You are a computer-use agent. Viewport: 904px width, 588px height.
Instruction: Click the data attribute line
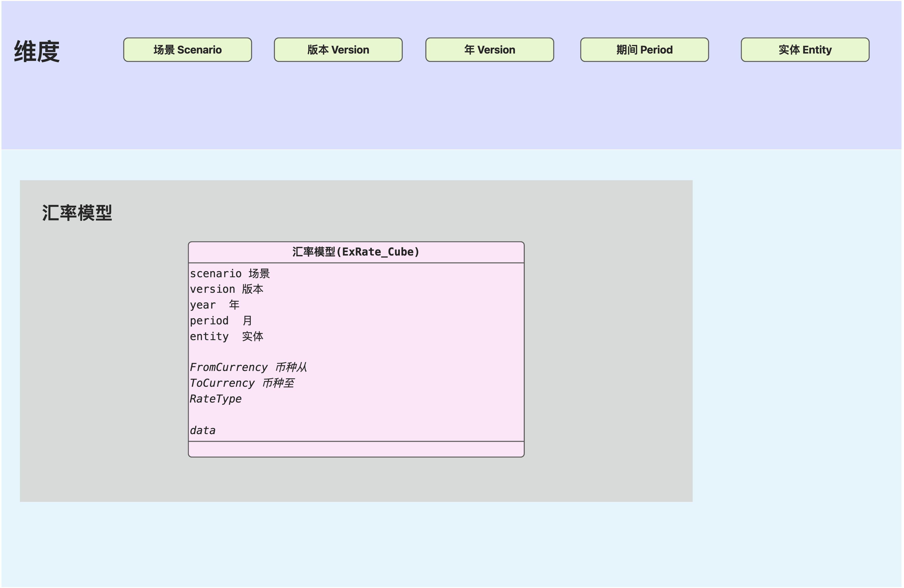(203, 430)
